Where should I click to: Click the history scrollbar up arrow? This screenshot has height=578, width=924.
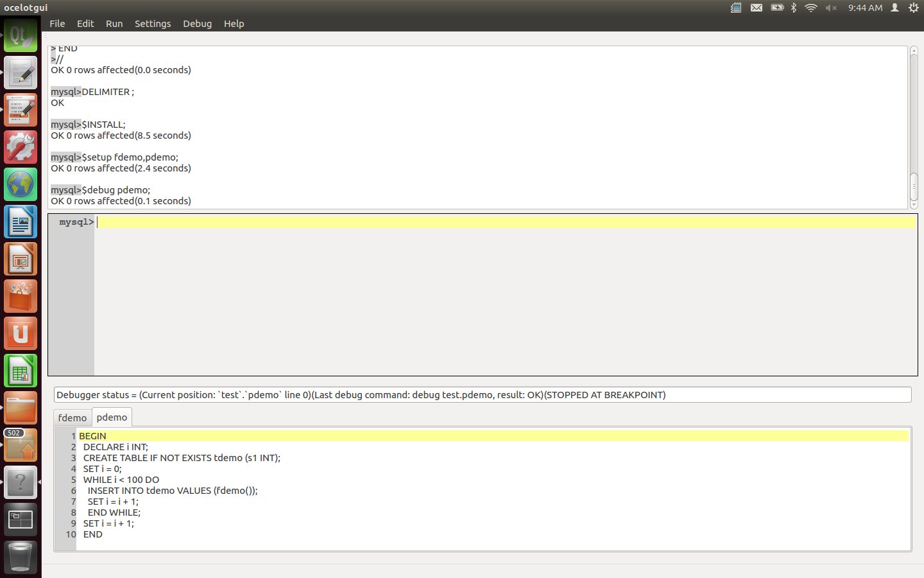(914, 51)
